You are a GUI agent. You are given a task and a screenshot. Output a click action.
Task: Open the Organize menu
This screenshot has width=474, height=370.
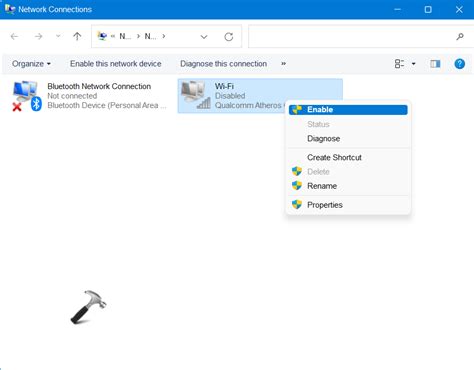(31, 64)
